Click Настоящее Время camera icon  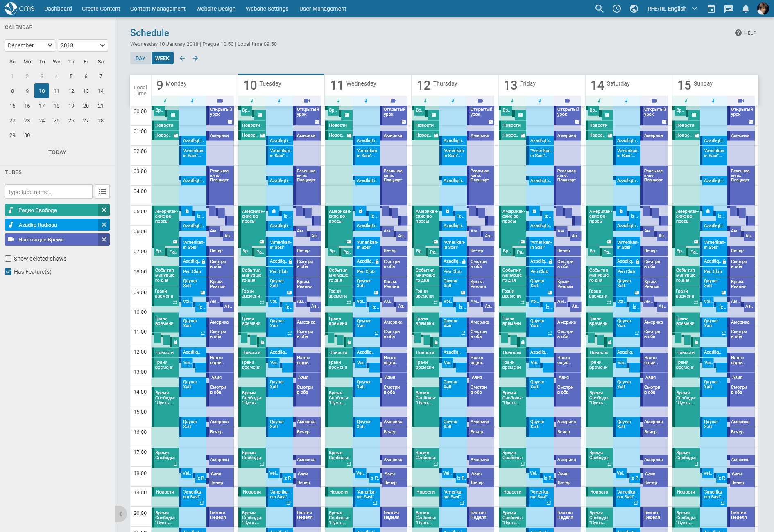pos(11,239)
